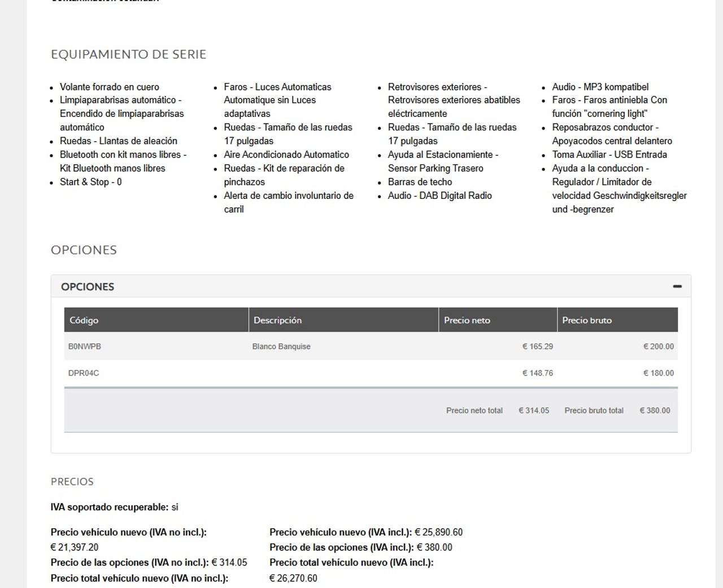Click total vehicle price € 26,270.60
Image resolution: width=723 pixels, height=588 pixels.
(293, 578)
